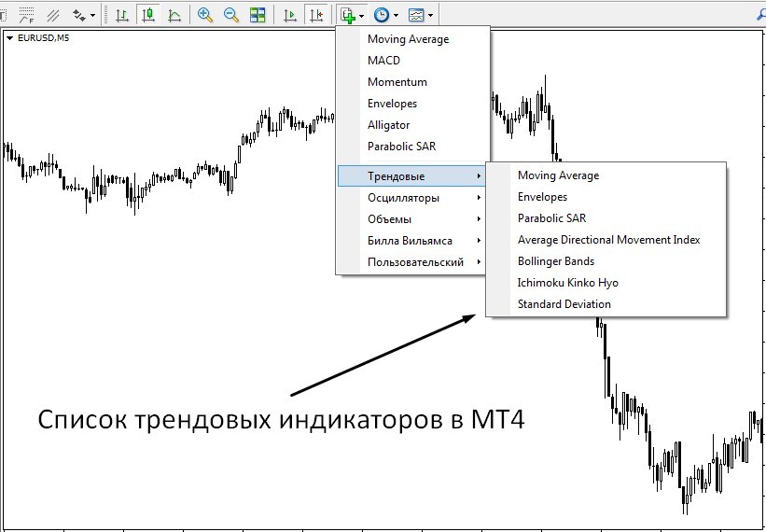
Task: Open the Объемы submenu
Action: pos(411,219)
